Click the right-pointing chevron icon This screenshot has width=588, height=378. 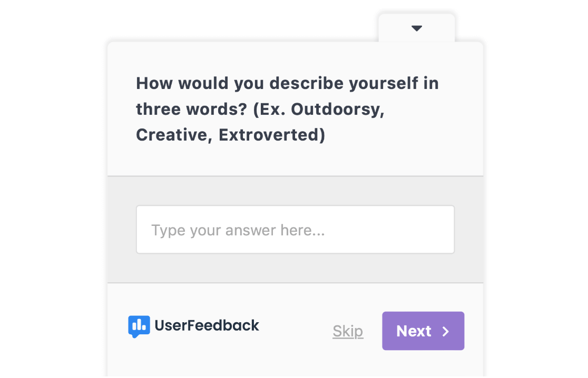click(x=446, y=331)
